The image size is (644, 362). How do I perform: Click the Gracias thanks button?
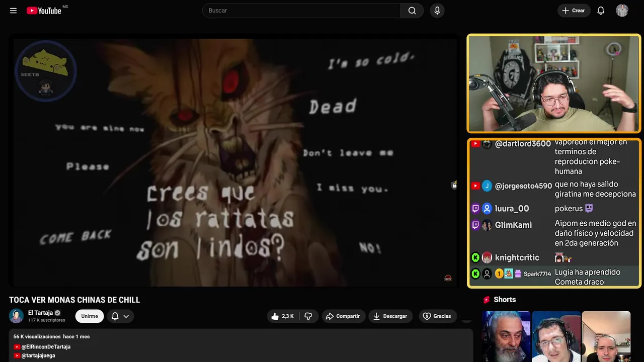pos(437,316)
